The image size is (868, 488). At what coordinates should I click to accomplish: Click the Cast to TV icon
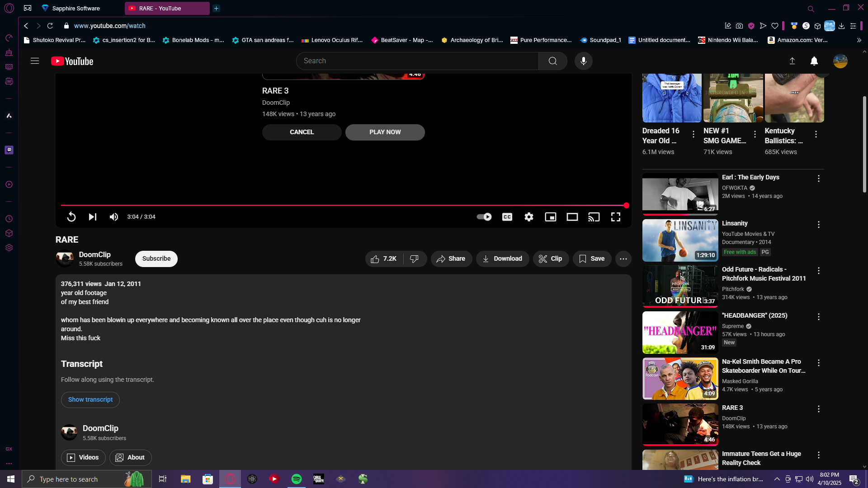pyautogui.click(x=594, y=217)
